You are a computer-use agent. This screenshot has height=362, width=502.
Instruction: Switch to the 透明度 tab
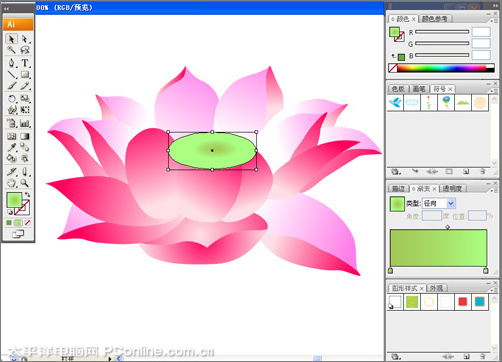(x=452, y=188)
